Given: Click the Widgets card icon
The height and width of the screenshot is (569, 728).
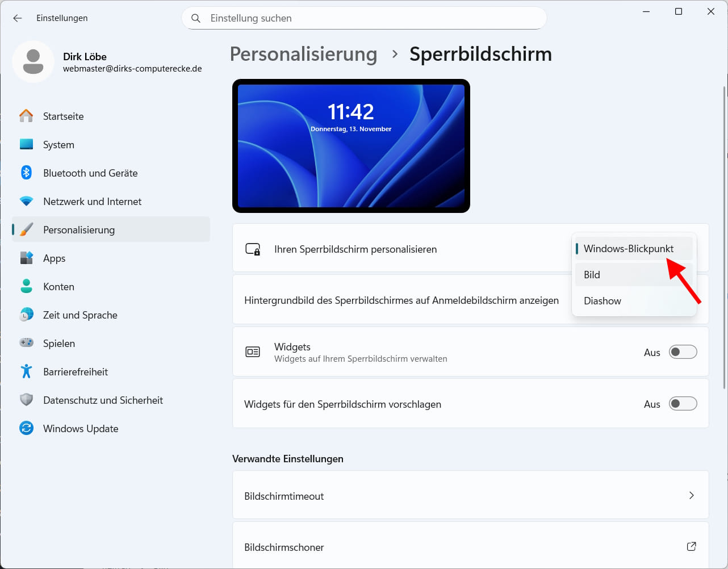Looking at the screenshot, I should pyautogui.click(x=253, y=352).
